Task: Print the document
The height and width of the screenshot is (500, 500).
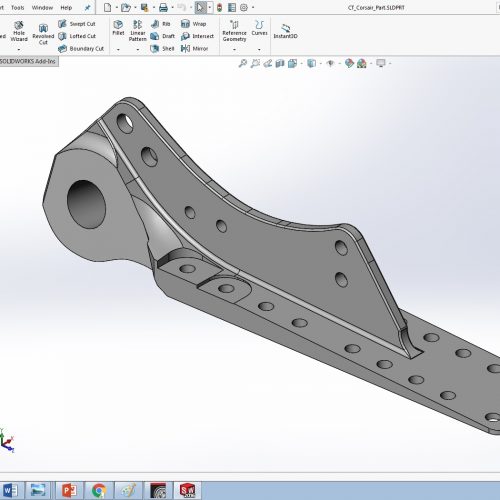Action: point(163,7)
